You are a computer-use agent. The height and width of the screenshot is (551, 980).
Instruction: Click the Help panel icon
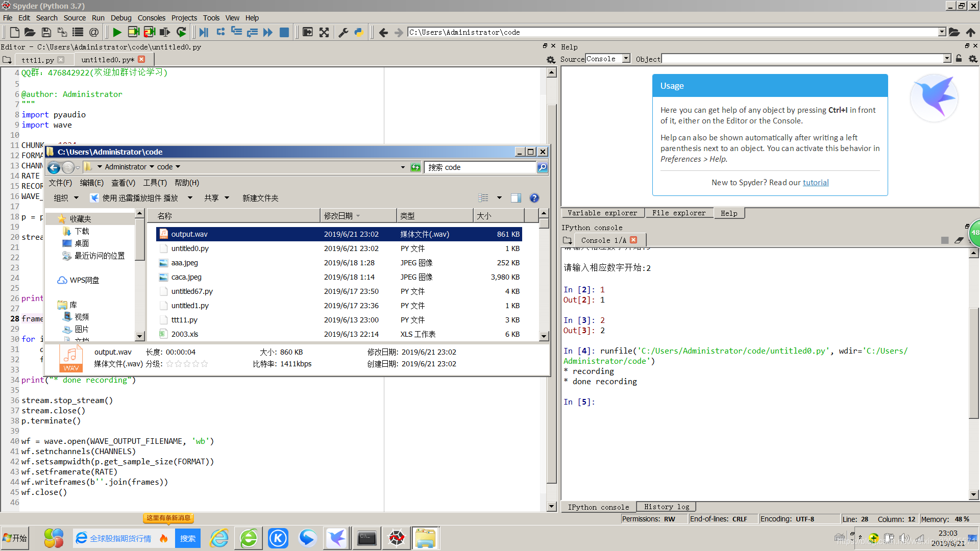click(728, 213)
